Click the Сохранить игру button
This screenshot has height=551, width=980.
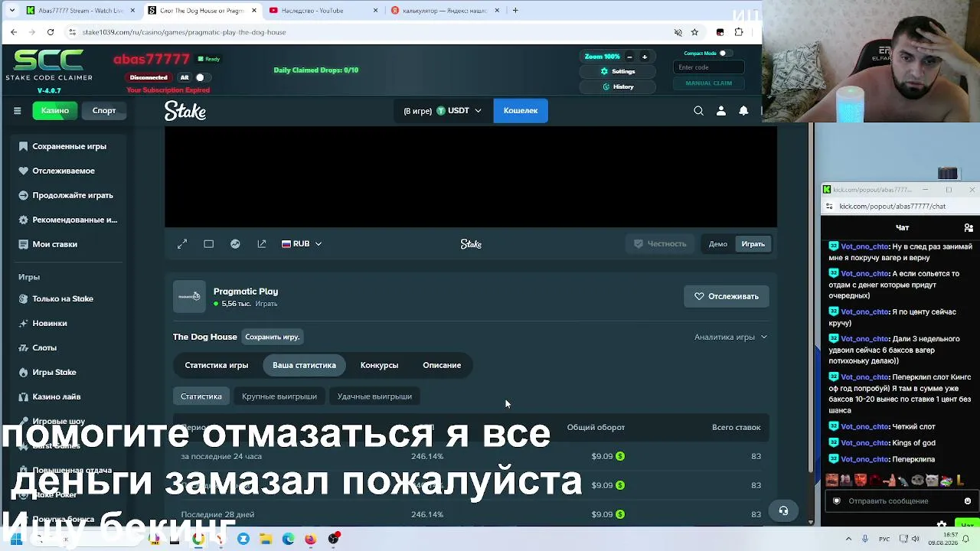[272, 337]
